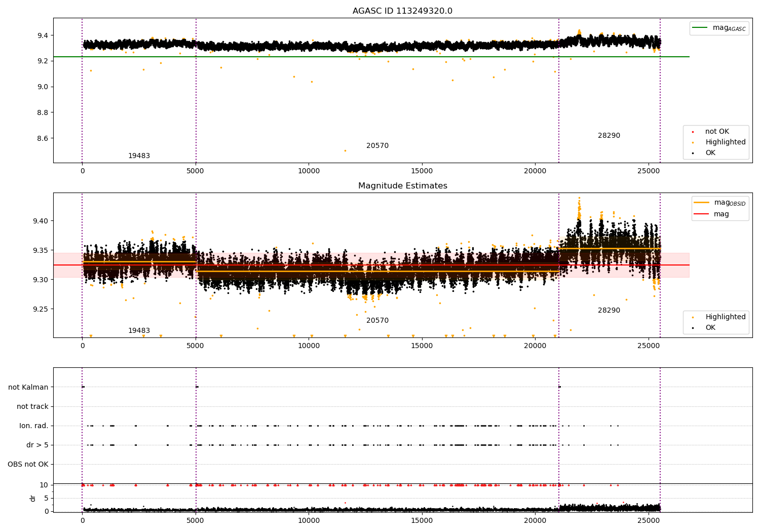Click x-tick 15000 under the bottom plot
This screenshot has height=532, width=760.
(x=422, y=521)
